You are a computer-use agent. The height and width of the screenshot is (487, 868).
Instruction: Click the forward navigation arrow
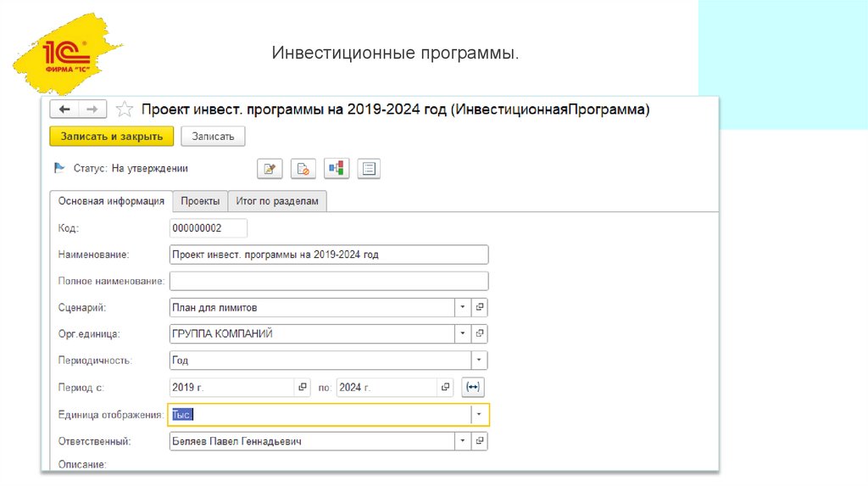(x=92, y=109)
